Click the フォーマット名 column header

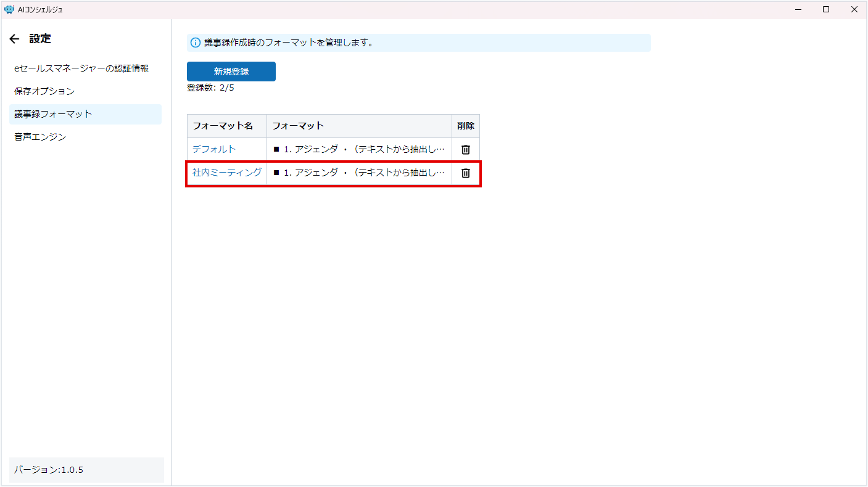(x=223, y=126)
